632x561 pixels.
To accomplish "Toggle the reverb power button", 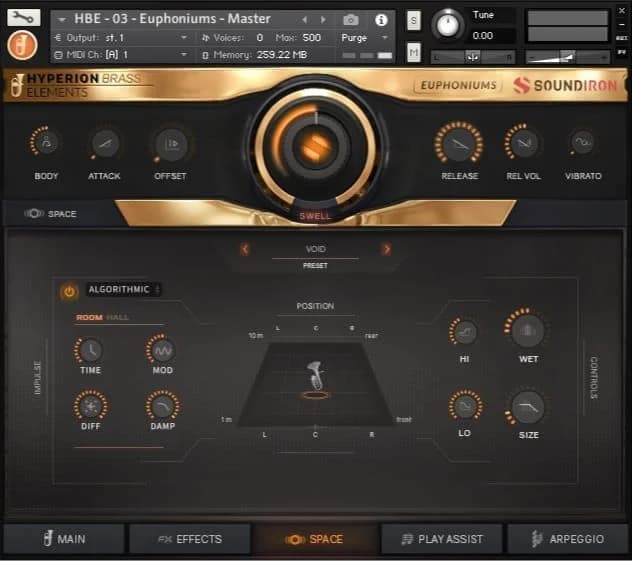I will pyautogui.click(x=69, y=291).
